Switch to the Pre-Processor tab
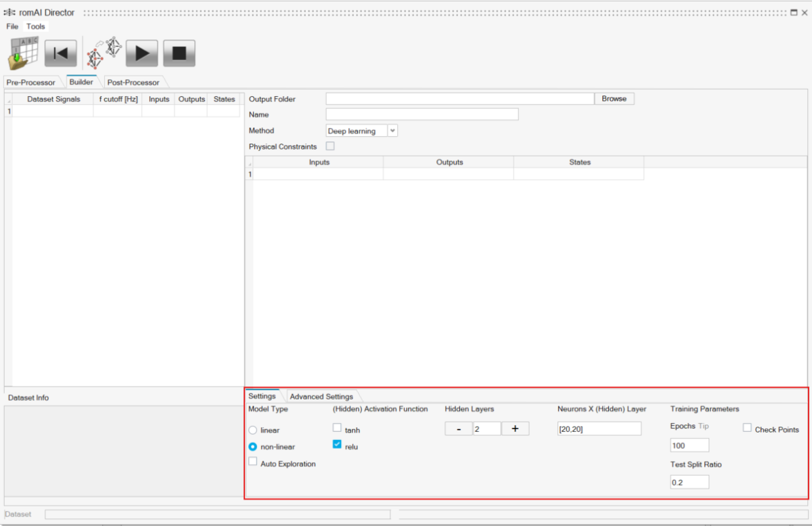Image resolution: width=812 pixels, height=526 pixels. pos(30,83)
